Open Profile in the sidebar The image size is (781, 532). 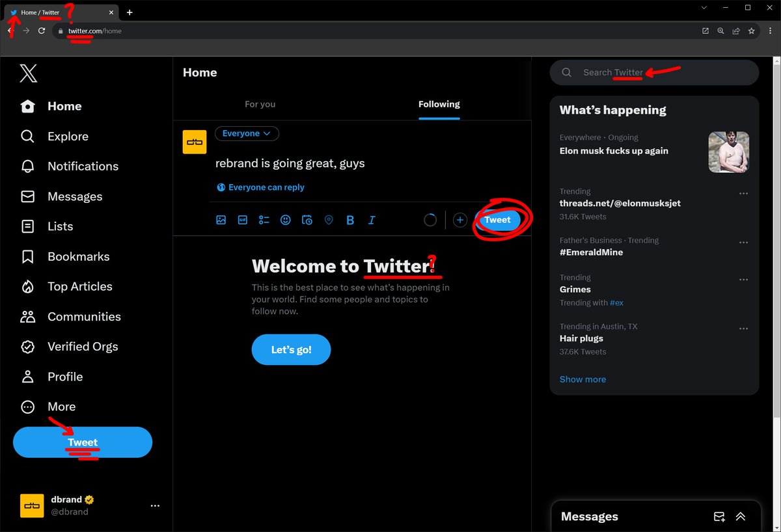pos(51,377)
